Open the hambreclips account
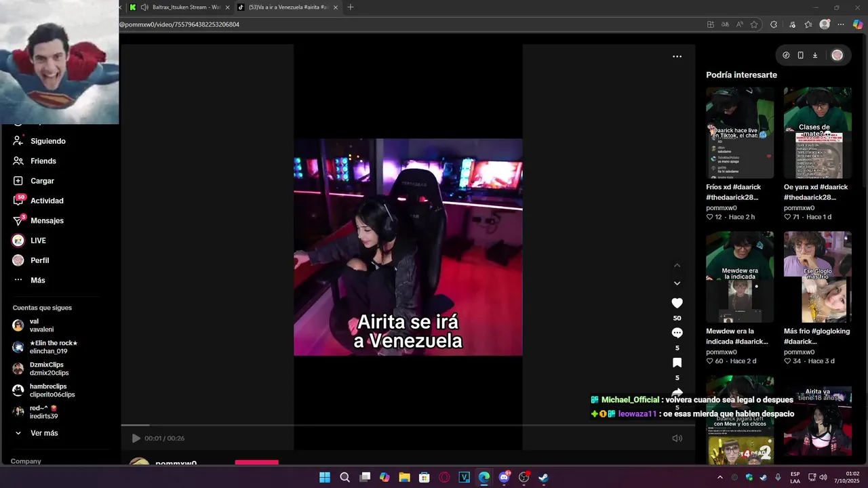 pos(43,390)
